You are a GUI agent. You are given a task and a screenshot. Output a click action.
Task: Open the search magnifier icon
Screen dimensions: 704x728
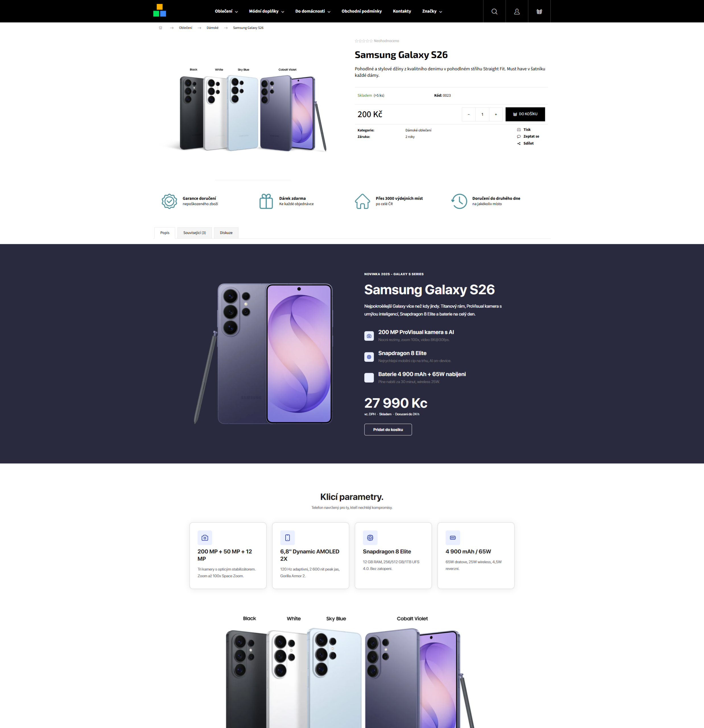494,11
